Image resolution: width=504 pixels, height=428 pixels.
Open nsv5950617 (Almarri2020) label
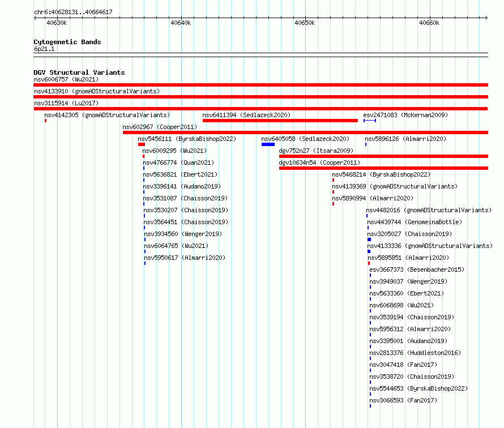click(x=185, y=258)
